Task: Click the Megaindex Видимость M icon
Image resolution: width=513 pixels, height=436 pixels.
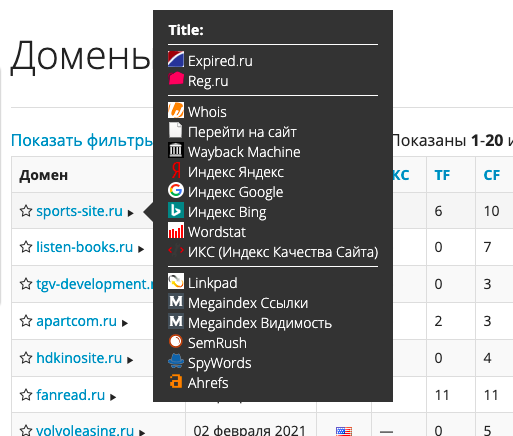Action: tap(176, 321)
